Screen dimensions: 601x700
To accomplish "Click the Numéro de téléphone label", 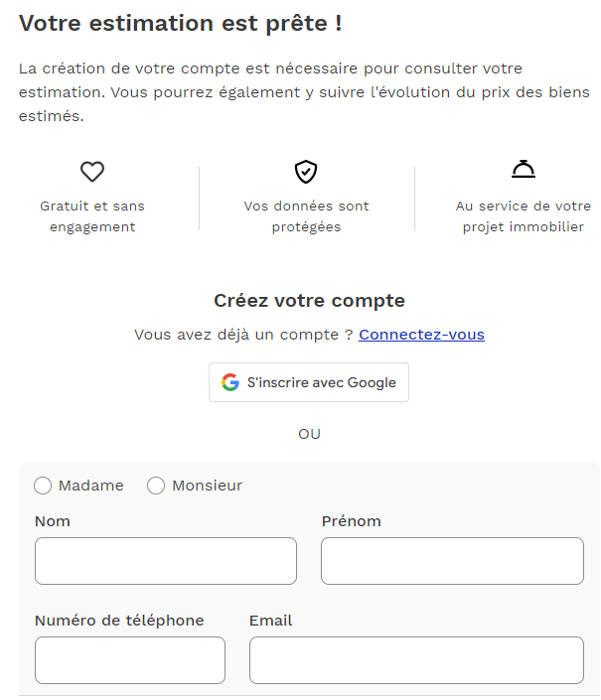I will coord(119,621).
